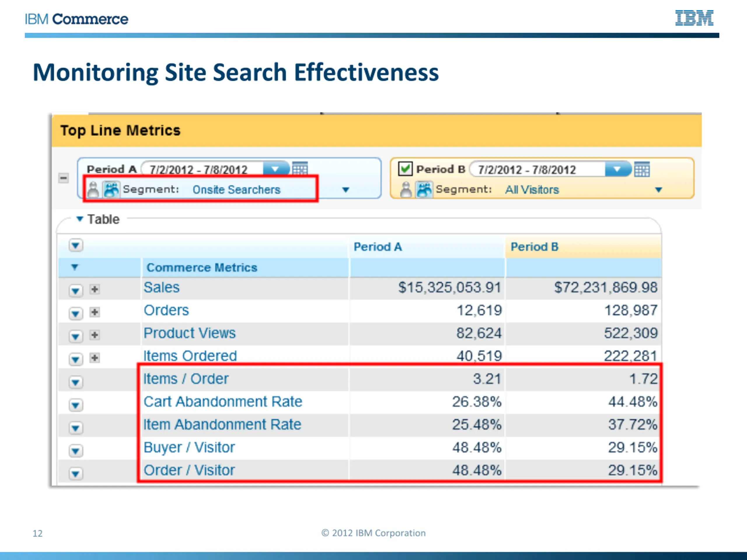
Task: Open Period A date range dropdown
Action: [x=275, y=169]
